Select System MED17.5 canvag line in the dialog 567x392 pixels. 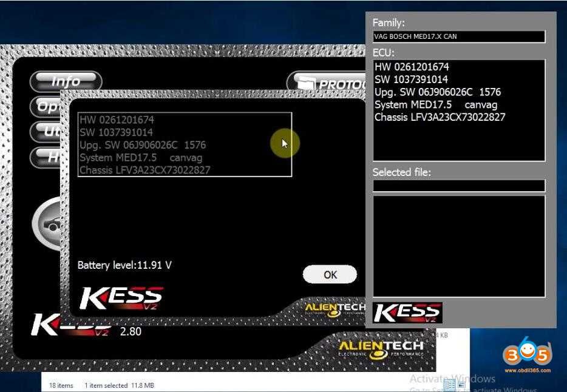[x=141, y=158]
